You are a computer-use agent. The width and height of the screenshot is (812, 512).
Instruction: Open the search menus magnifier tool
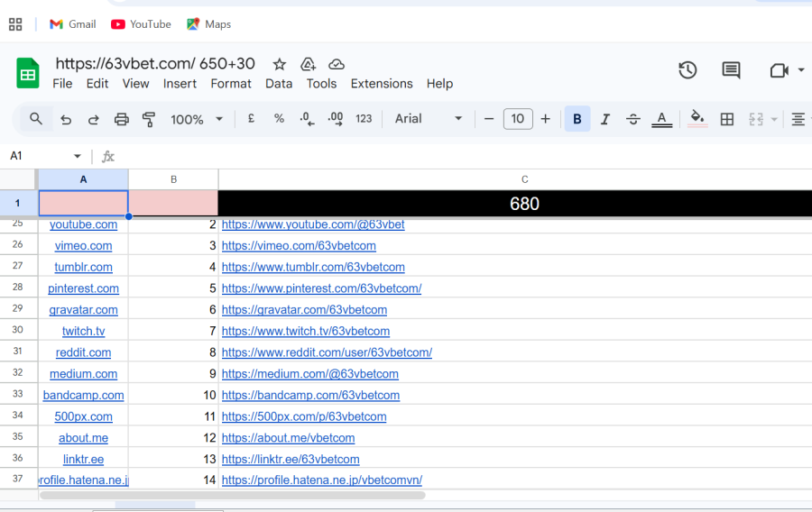tap(36, 119)
